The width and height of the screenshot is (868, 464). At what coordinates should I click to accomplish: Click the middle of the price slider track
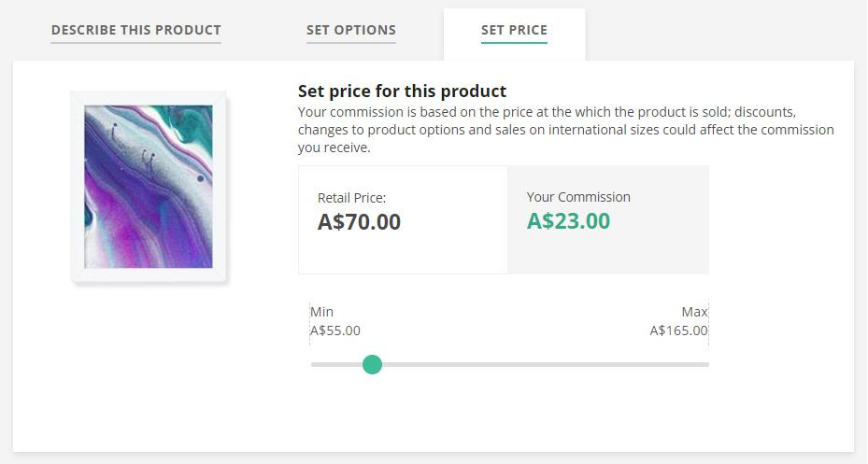click(510, 364)
